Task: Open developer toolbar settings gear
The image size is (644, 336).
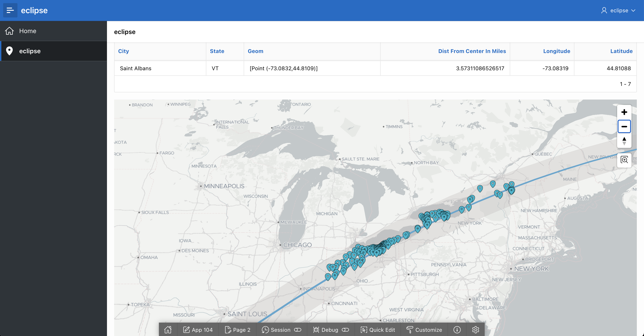Action: 476,330
